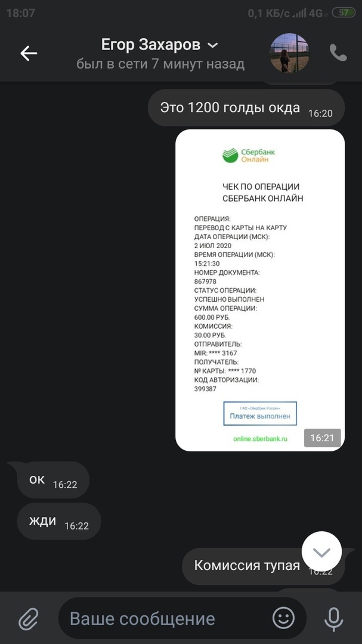The width and height of the screenshot is (362, 644).
Task: Focus the Ваше сообщение input field
Action: point(165,618)
